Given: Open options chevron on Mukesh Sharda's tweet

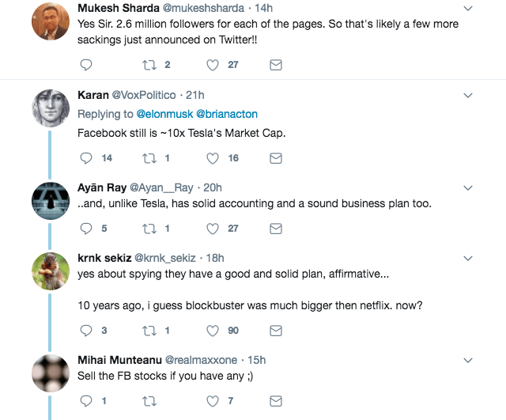Looking at the screenshot, I should [x=467, y=8].
